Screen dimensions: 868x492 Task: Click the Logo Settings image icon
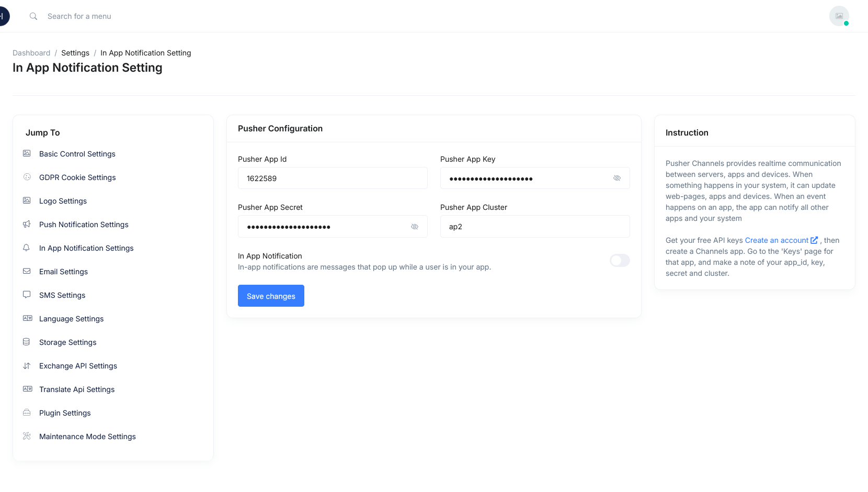[27, 200]
